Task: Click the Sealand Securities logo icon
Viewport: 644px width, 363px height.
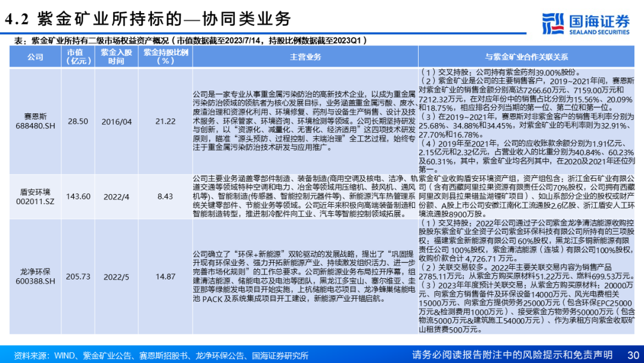Action: (x=553, y=23)
